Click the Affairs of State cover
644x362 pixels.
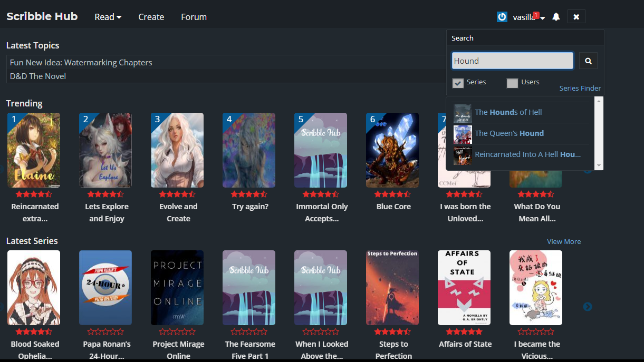(x=464, y=288)
